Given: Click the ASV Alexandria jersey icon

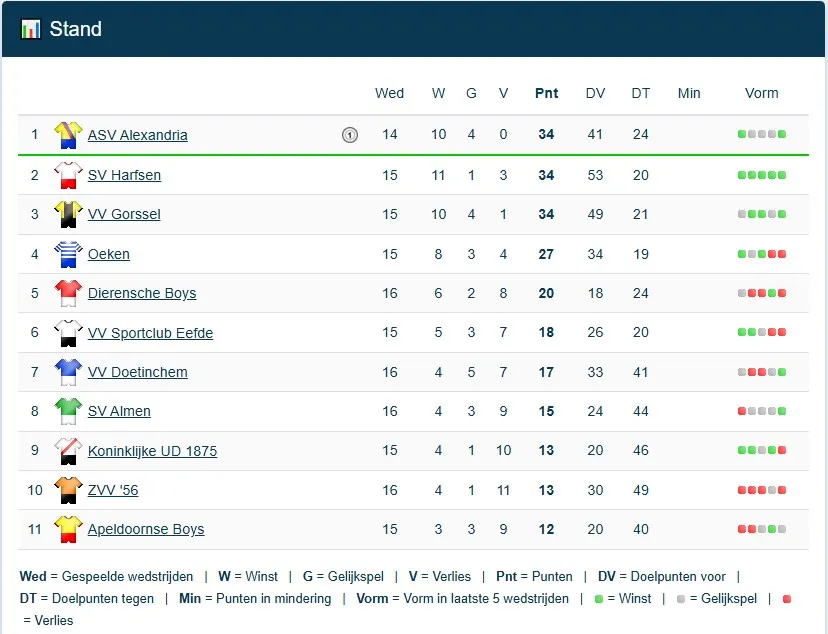Looking at the screenshot, I should coord(68,135).
